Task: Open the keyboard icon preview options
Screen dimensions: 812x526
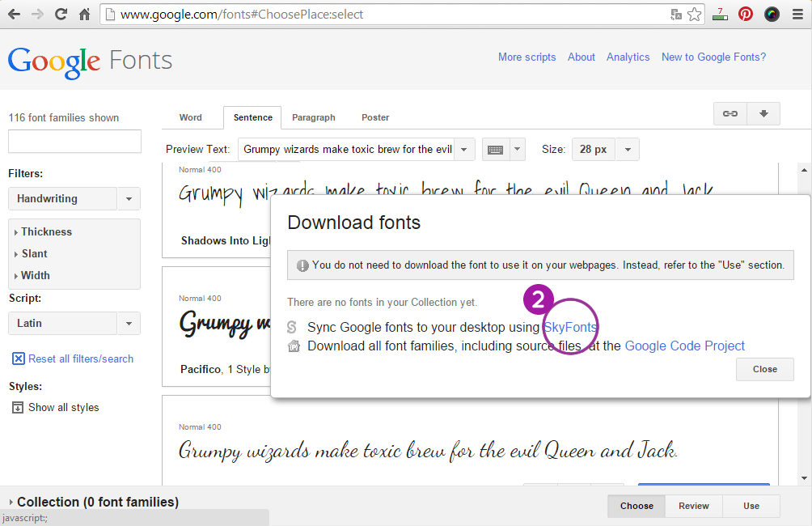Action: [503, 150]
